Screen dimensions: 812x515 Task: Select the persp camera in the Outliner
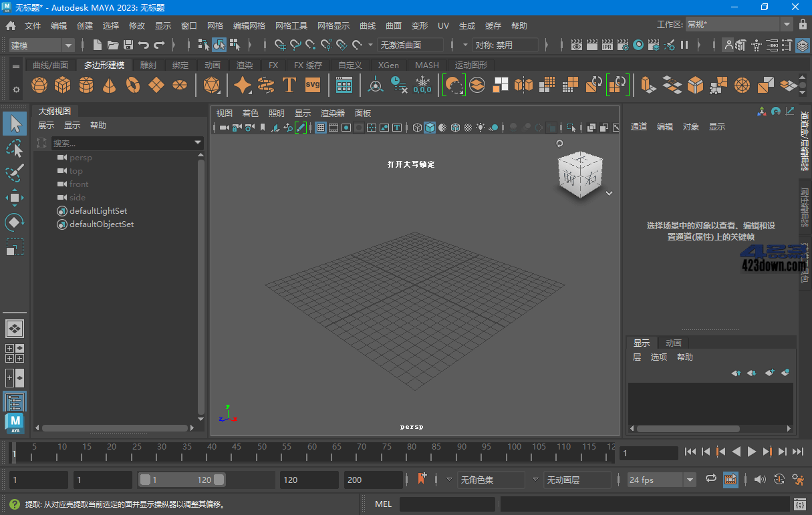click(80, 157)
